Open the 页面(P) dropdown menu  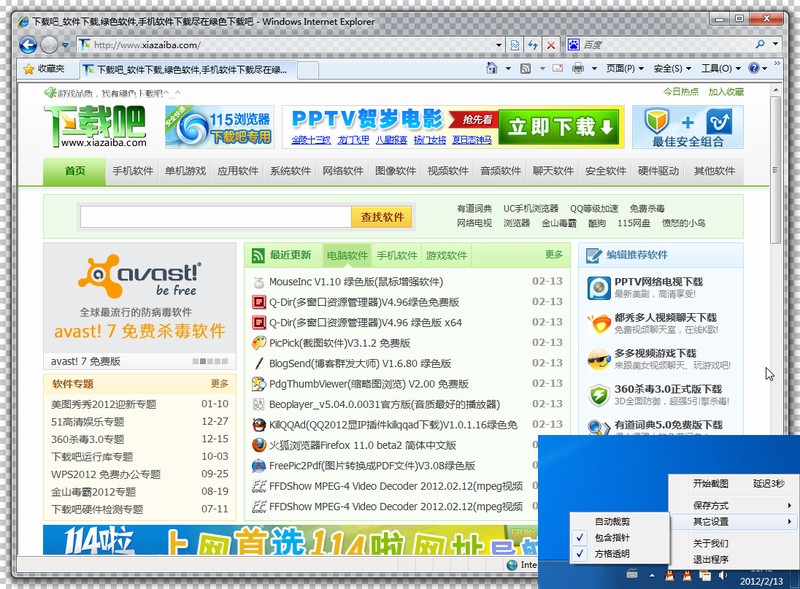pyautogui.click(x=624, y=68)
